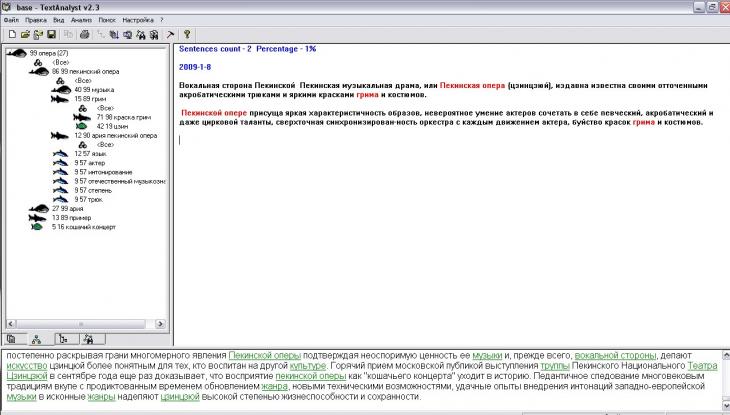Switch to the hierarchy tree tab below the tree

point(64,339)
